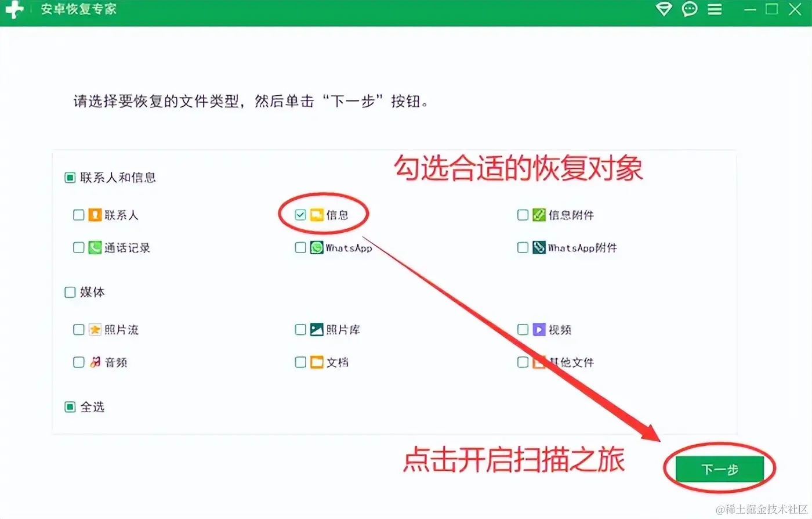Click the 照片库 label text
This screenshot has height=519, width=812.
point(343,330)
